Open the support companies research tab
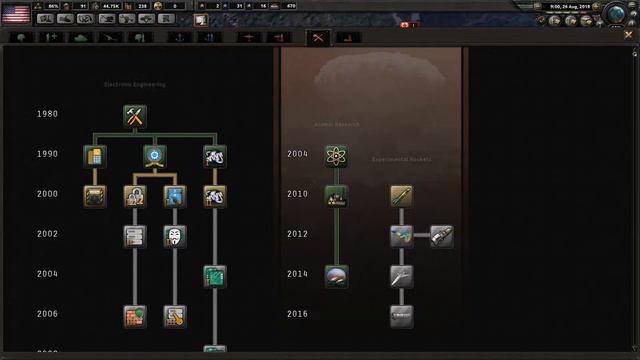 (51, 38)
